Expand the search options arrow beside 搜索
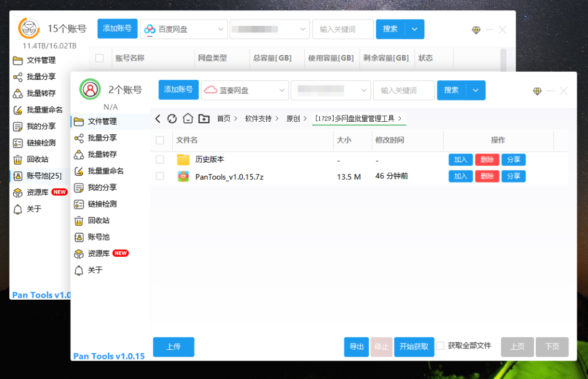The width and height of the screenshot is (588, 379). pyautogui.click(x=476, y=90)
